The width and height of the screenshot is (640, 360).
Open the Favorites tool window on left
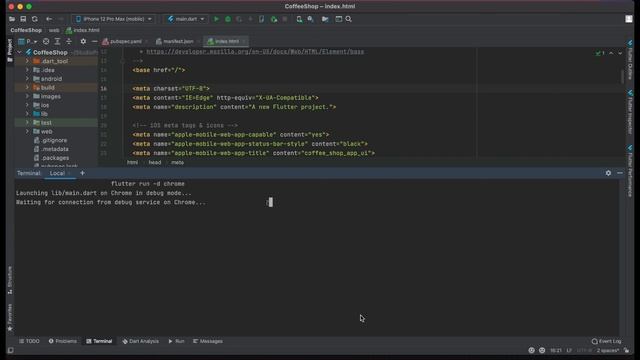tap(10, 317)
